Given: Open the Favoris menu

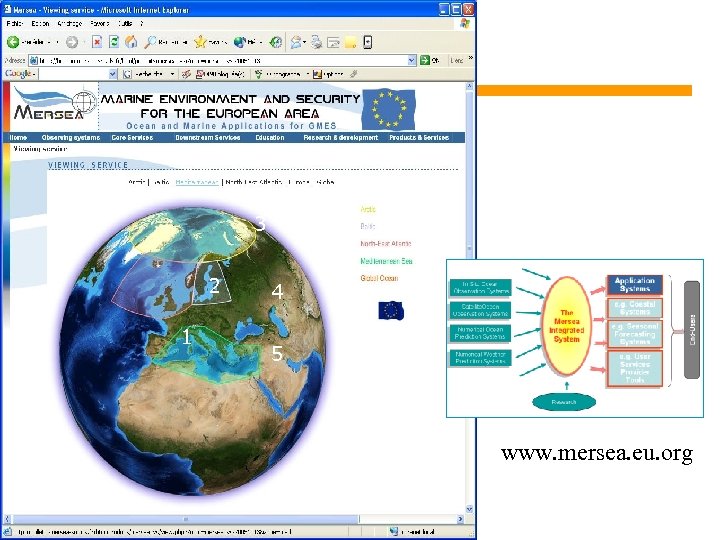Looking at the screenshot, I should (x=99, y=23).
